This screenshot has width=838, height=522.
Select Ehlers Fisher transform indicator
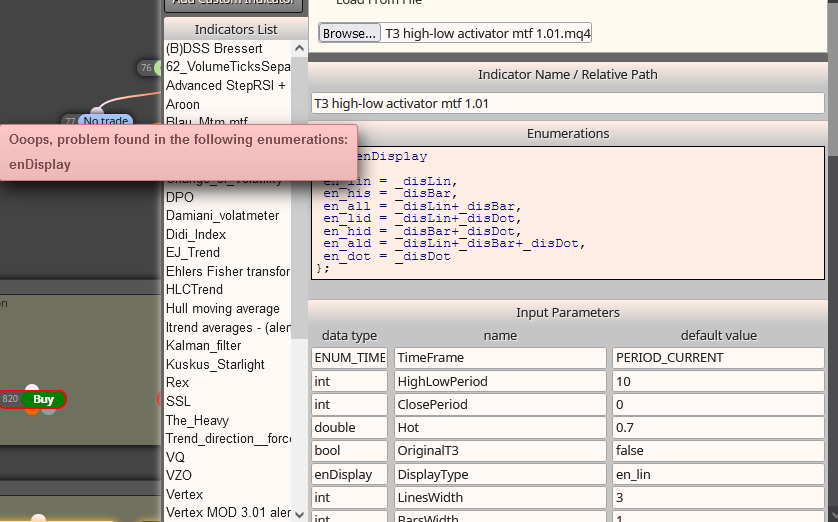pyautogui.click(x=228, y=271)
